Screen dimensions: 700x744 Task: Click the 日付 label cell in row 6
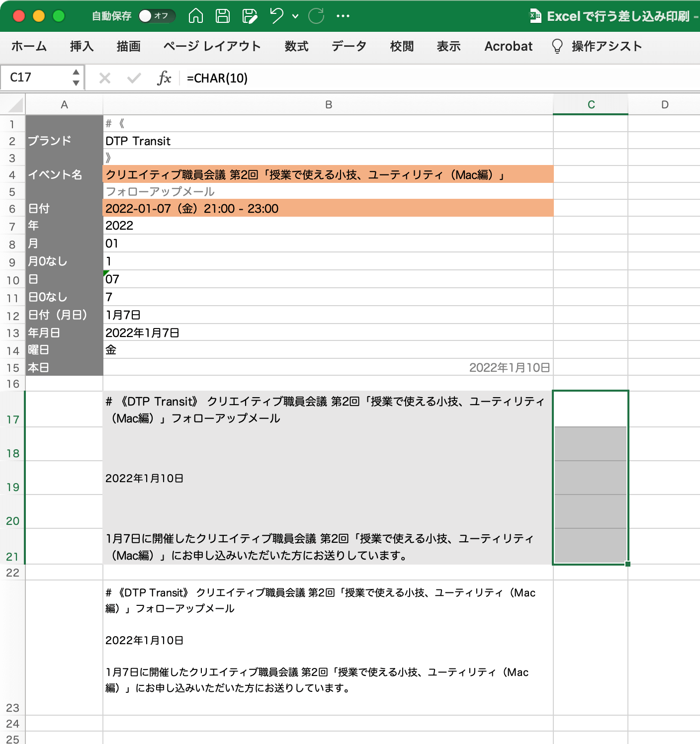coord(64,208)
